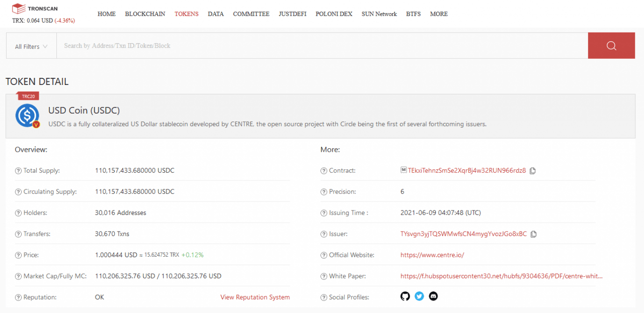Screen dimensions: 644x313
Task: Open the GitHub social profile icon
Action: point(405,296)
